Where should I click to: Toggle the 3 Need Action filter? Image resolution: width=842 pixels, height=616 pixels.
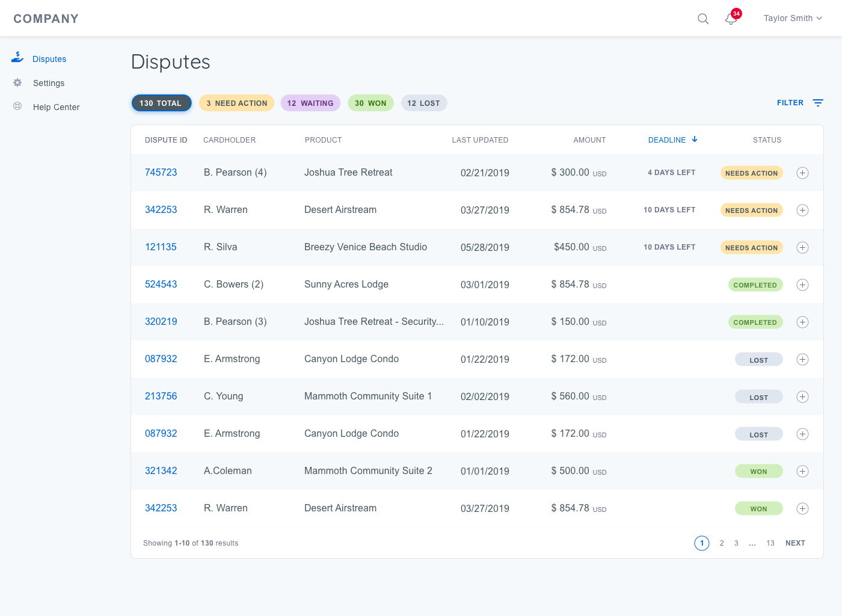coord(236,103)
